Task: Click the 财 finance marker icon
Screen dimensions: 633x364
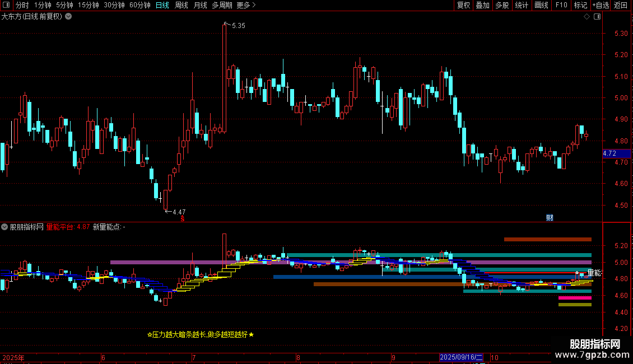Action: [550, 218]
